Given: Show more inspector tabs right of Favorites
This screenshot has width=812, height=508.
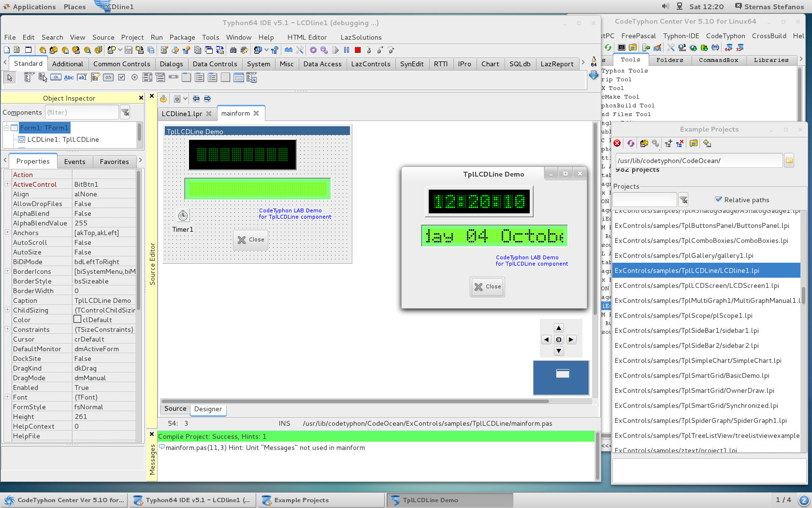Looking at the screenshot, I should [x=140, y=160].
